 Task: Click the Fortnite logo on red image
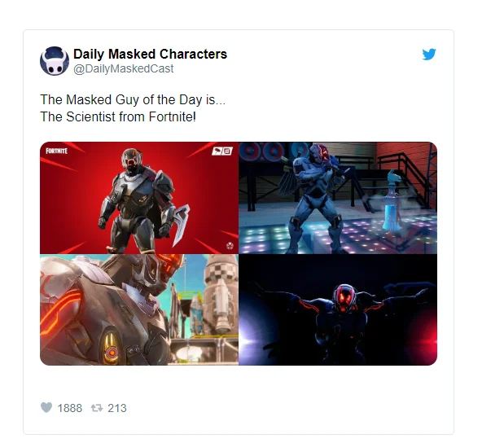(56, 151)
